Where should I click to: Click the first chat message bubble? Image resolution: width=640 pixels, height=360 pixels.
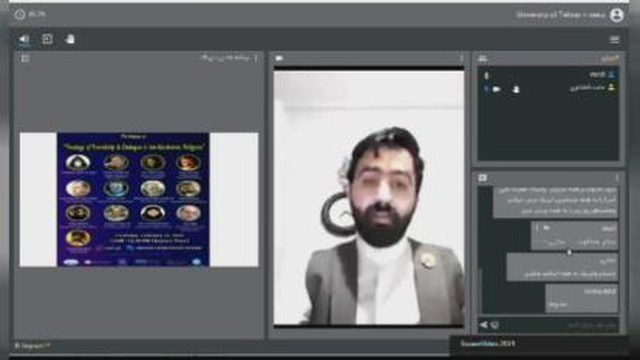click(556, 202)
